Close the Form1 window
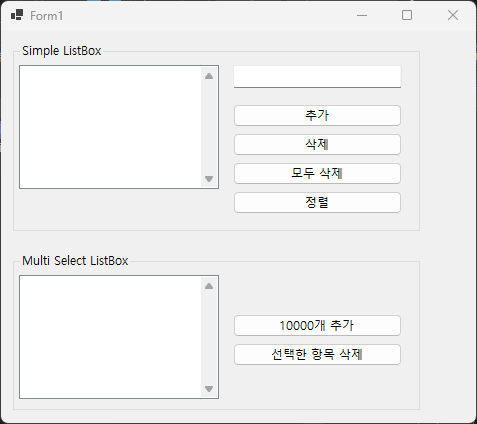 click(453, 15)
